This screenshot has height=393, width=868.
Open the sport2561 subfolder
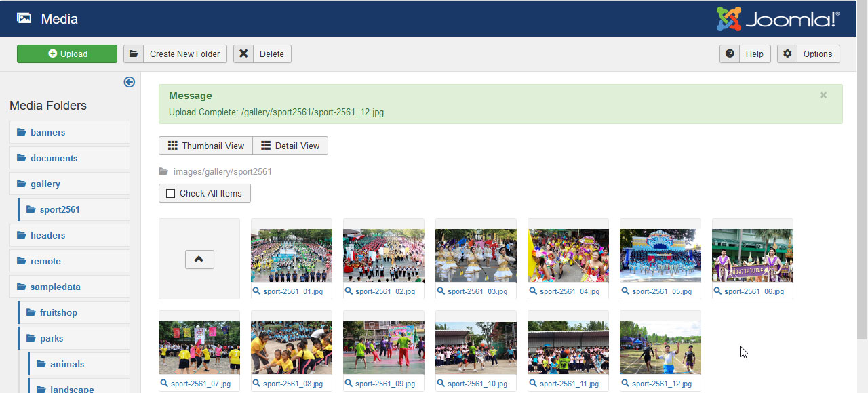pos(60,209)
